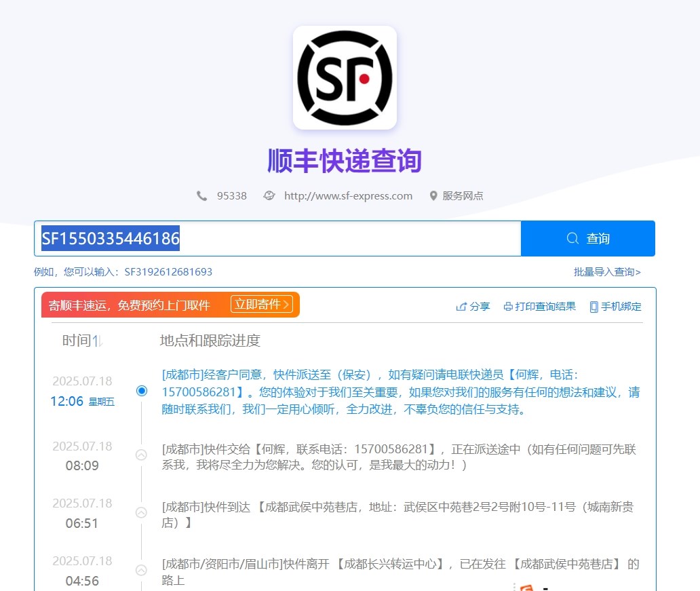Click the phone icon beside 手机绑定
Viewport: 700px width, 591px height.
[x=594, y=307]
